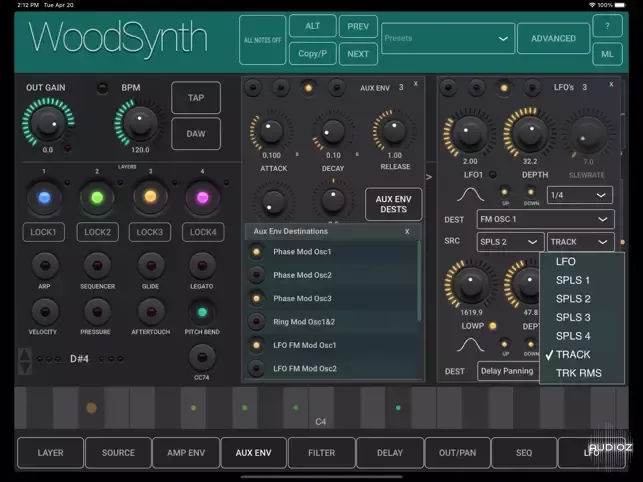Screen dimensions: 643x482
Task: Click the TAP tempo button
Action: 196,98
